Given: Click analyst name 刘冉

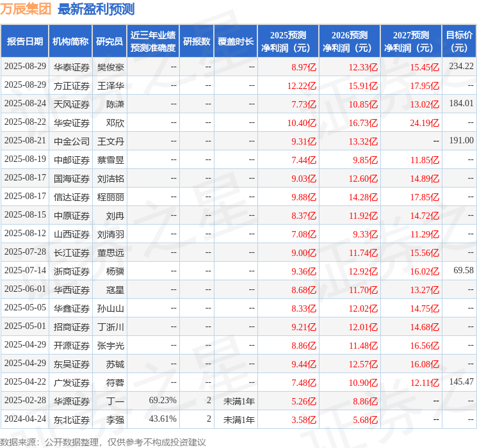Looking at the screenshot, I should point(115,216).
